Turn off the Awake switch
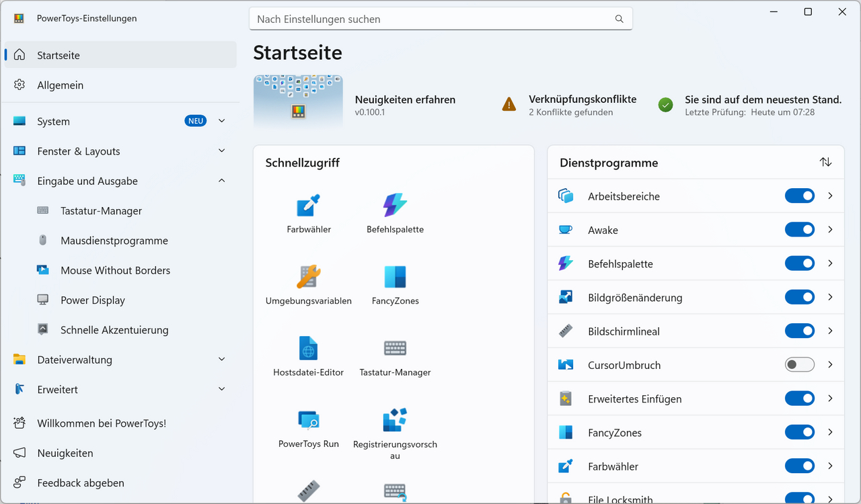The width and height of the screenshot is (861, 504). tap(800, 230)
